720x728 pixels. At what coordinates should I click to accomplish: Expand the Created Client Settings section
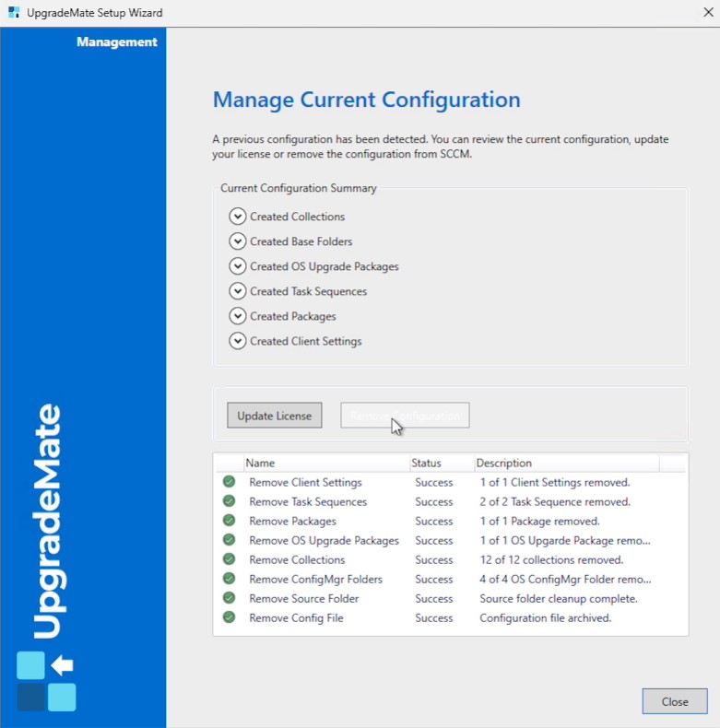(x=237, y=341)
